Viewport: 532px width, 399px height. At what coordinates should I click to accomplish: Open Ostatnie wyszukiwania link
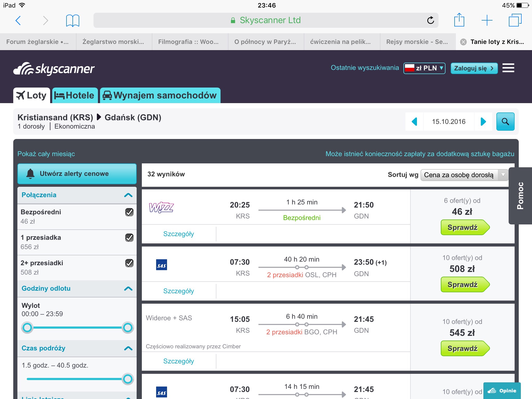pyautogui.click(x=365, y=68)
